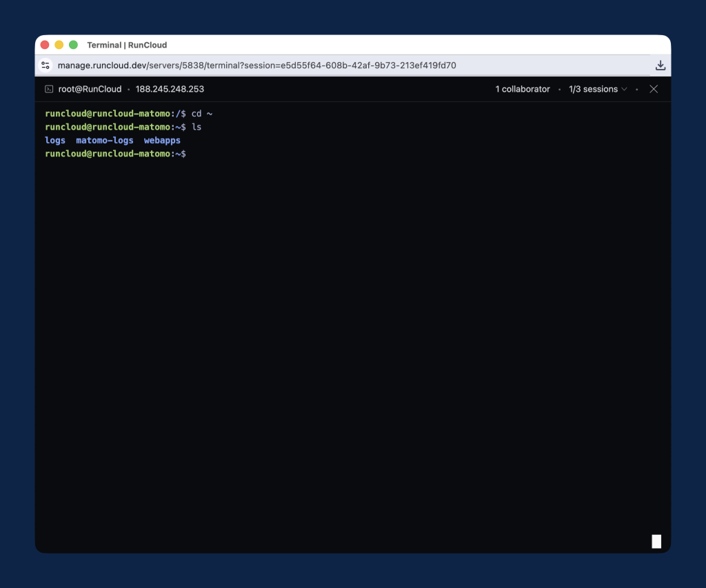The image size is (706, 588).
Task: Click the terminal icon beside root@RunCloud
Action: 49,89
